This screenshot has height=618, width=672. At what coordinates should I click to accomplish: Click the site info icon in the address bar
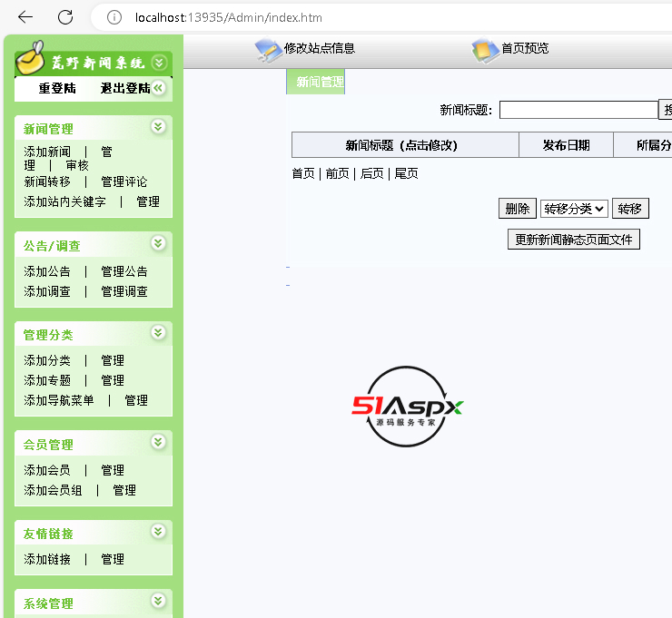(114, 17)
